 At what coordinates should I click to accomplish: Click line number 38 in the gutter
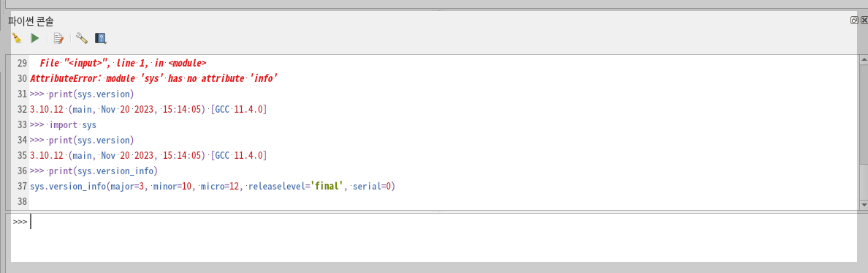coord(22,201)
